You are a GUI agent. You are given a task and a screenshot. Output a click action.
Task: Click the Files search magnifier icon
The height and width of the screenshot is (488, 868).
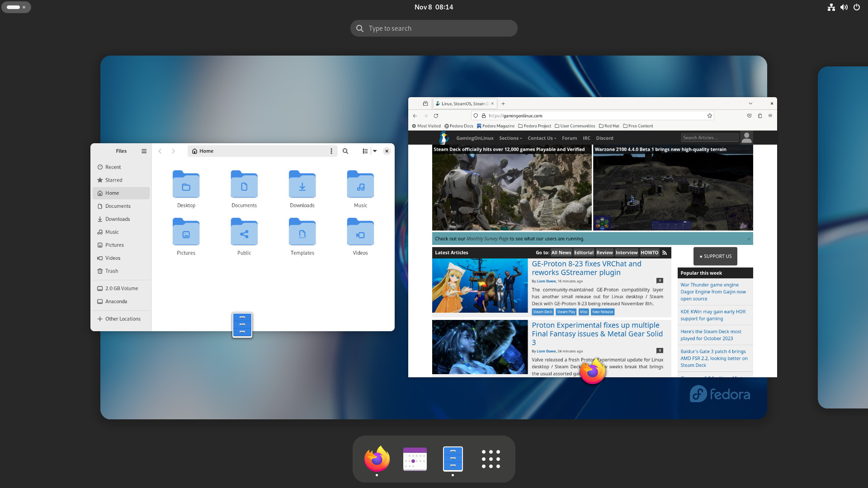tap(345, 151)
